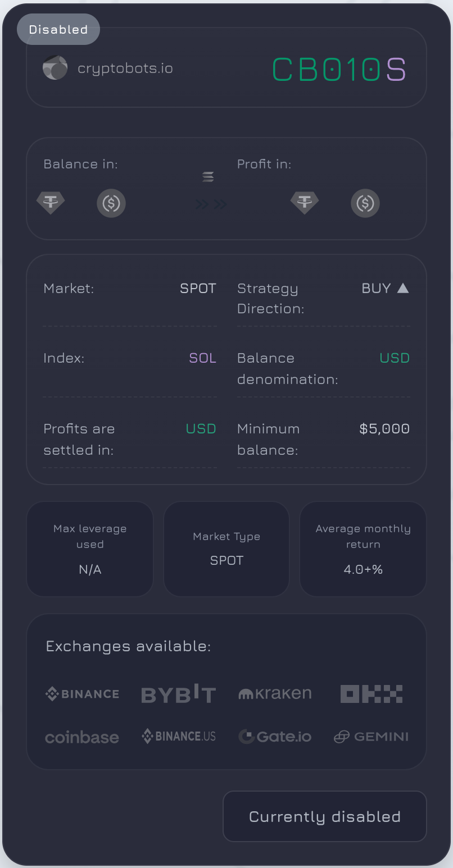Click the Disabled status badge
The height and width of the screenshot is (868, 453).
pyautogui.click(x=58, y=29)
